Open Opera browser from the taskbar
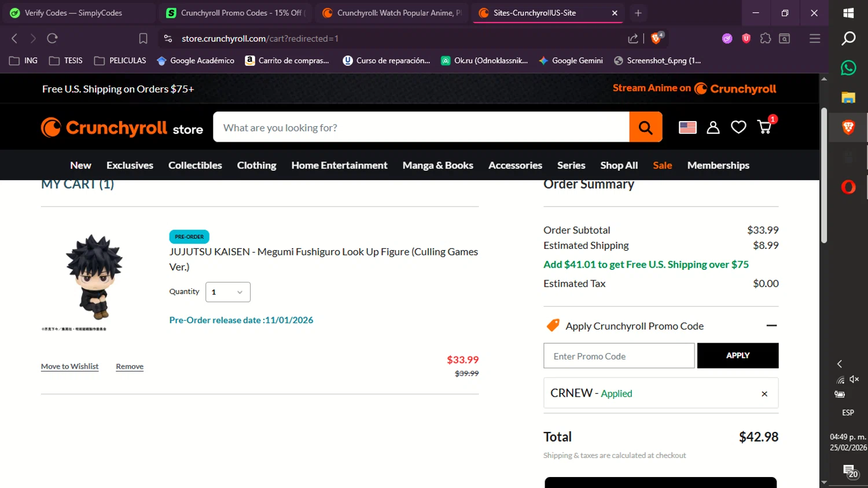 coord(848,187)
